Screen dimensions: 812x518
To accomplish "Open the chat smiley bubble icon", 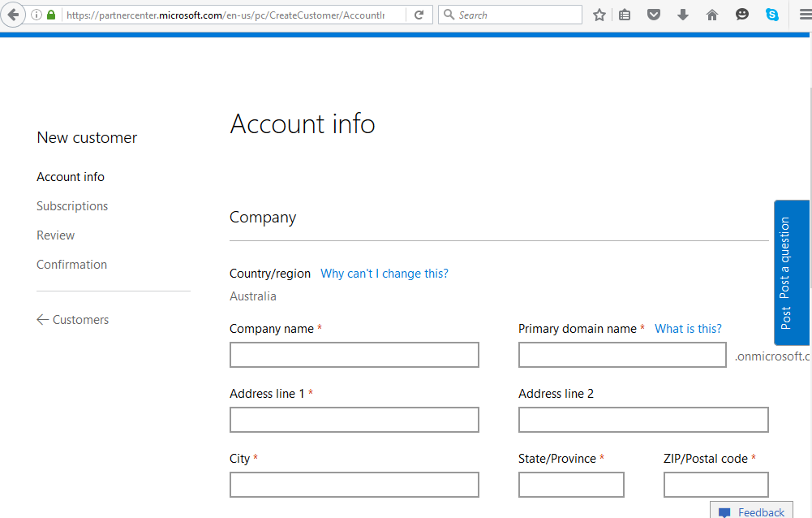I will pos(742,15).
